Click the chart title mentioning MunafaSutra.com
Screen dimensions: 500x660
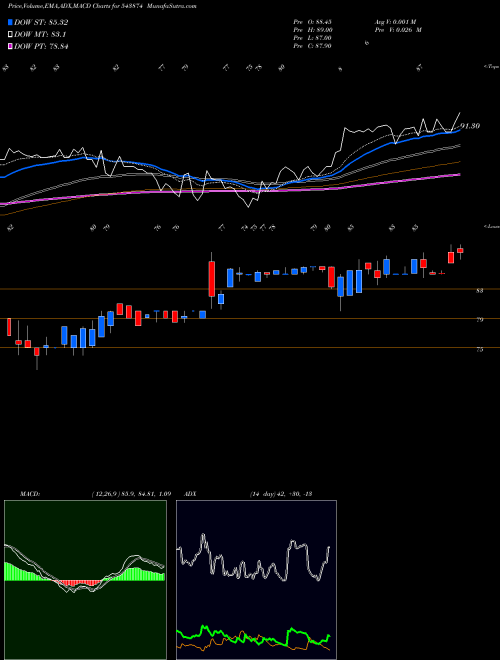pos(102,6)
